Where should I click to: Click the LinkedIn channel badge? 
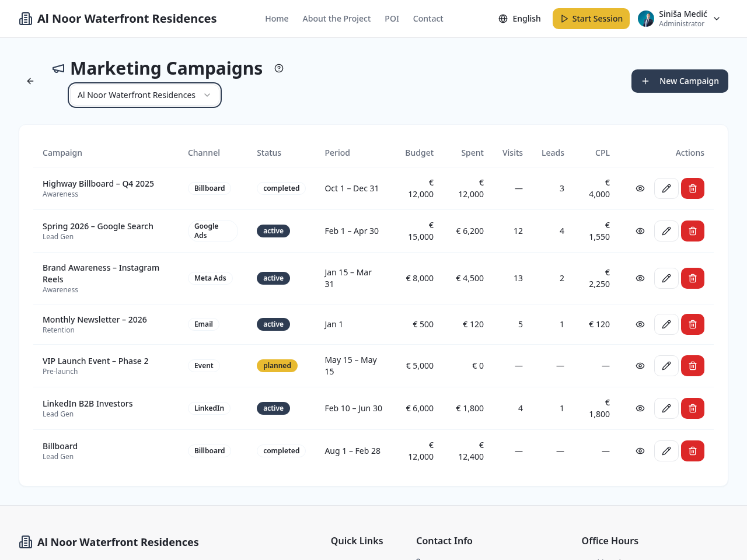point(209,408)
